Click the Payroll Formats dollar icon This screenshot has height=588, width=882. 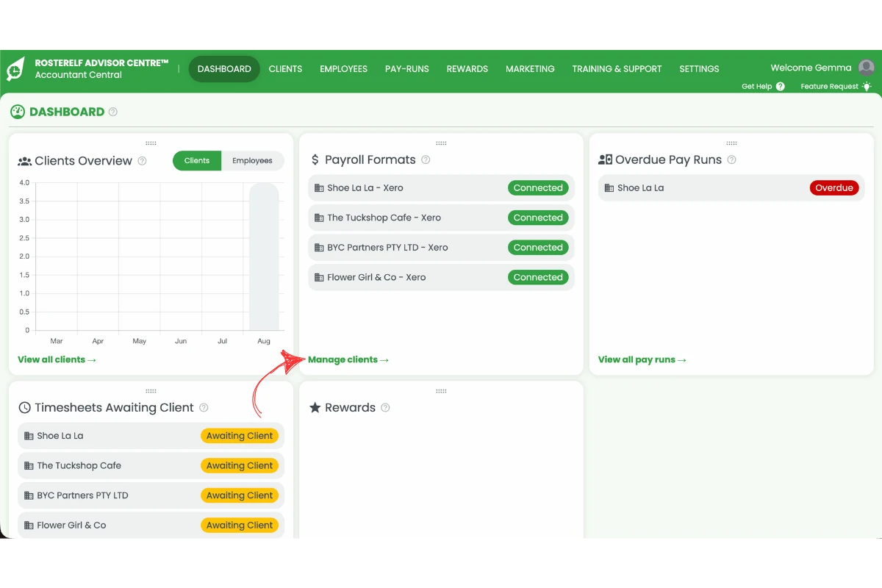point(315,160)
